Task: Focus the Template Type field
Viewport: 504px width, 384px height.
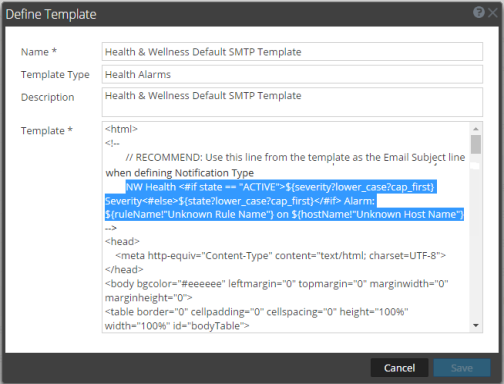Action: tap(292, 74)
